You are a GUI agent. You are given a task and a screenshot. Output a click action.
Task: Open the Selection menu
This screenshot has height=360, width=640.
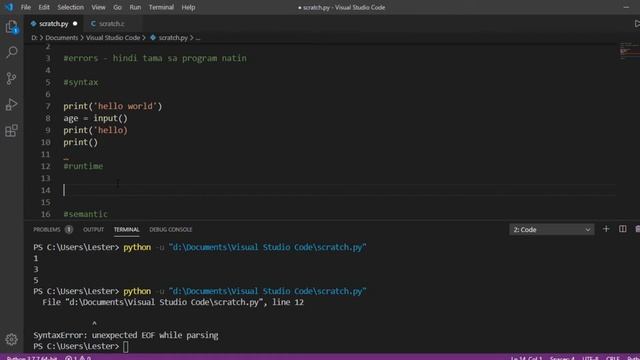(x=70, y=7)
